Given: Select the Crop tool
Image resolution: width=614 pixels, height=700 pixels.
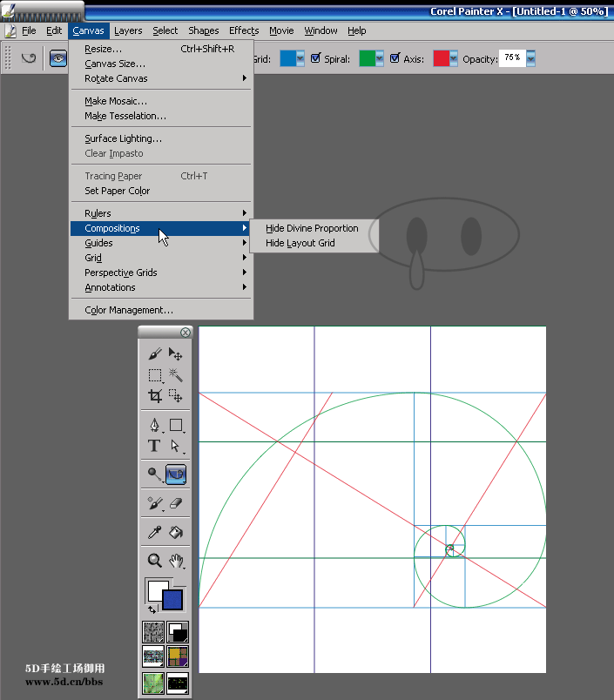Looking at the screenshot, I should [155, 396].
